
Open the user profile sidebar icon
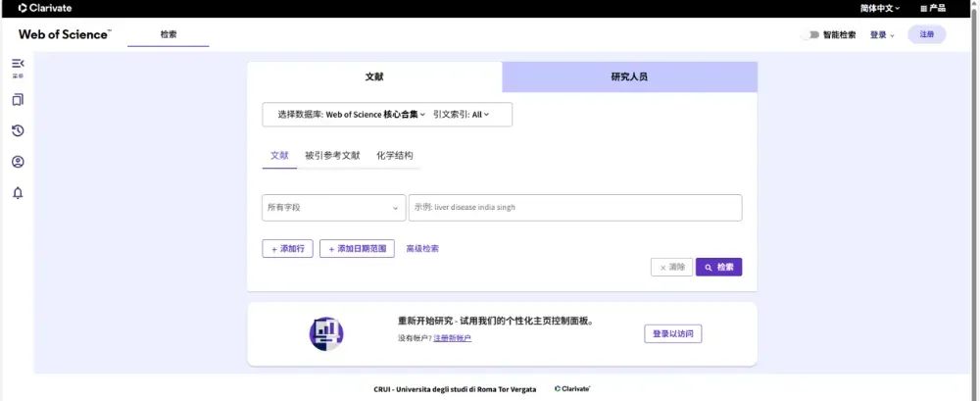(18, 162)
